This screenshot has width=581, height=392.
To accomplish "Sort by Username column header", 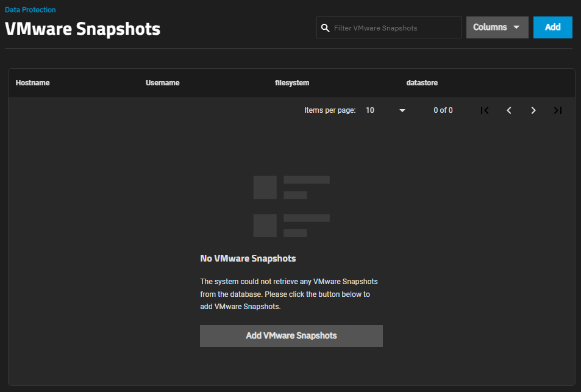I will click(162, 83).
